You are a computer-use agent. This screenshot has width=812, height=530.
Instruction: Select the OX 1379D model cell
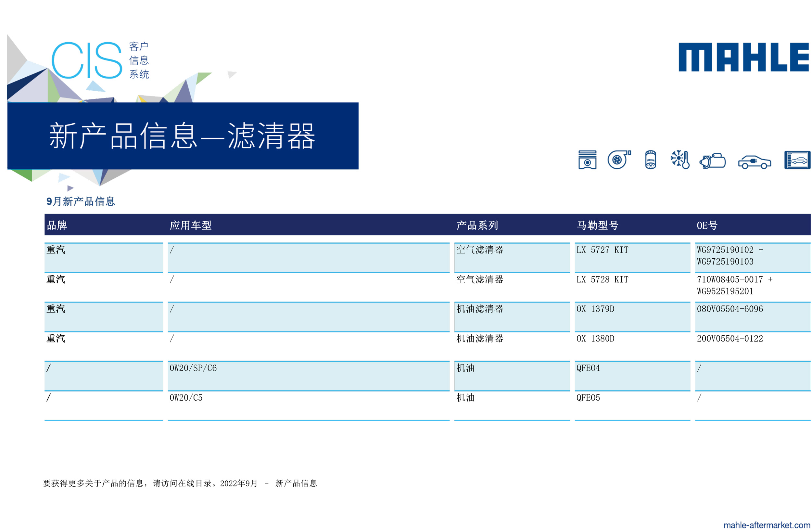[x=632, y=317]
